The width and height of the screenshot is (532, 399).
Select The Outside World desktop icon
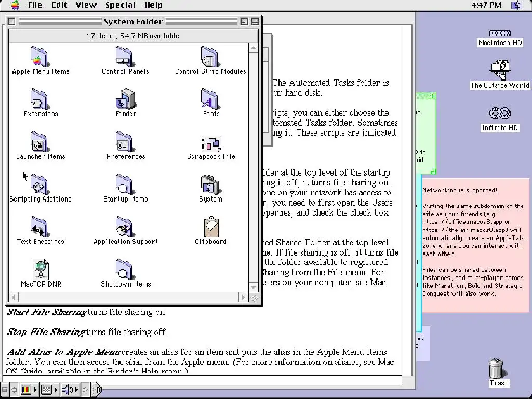pyautogui.click(x=500, y=70)
